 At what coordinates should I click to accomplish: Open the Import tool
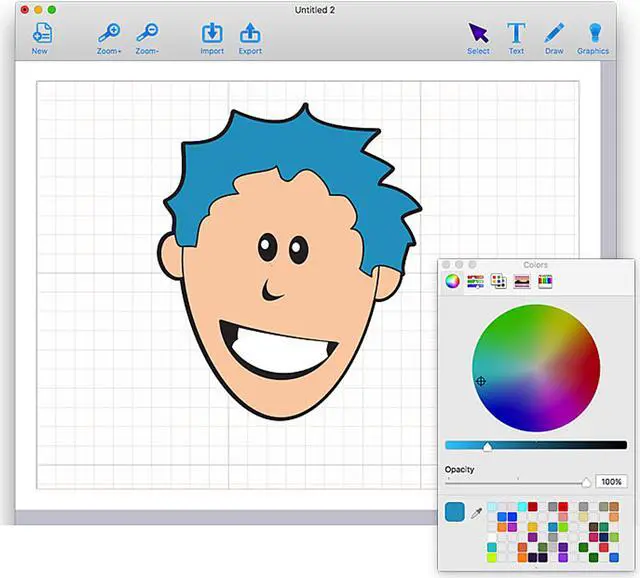212,33
